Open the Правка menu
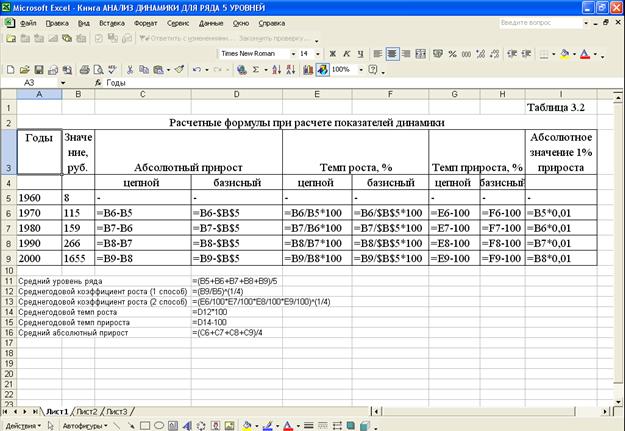625x431 pixels. tap(57, 23)
